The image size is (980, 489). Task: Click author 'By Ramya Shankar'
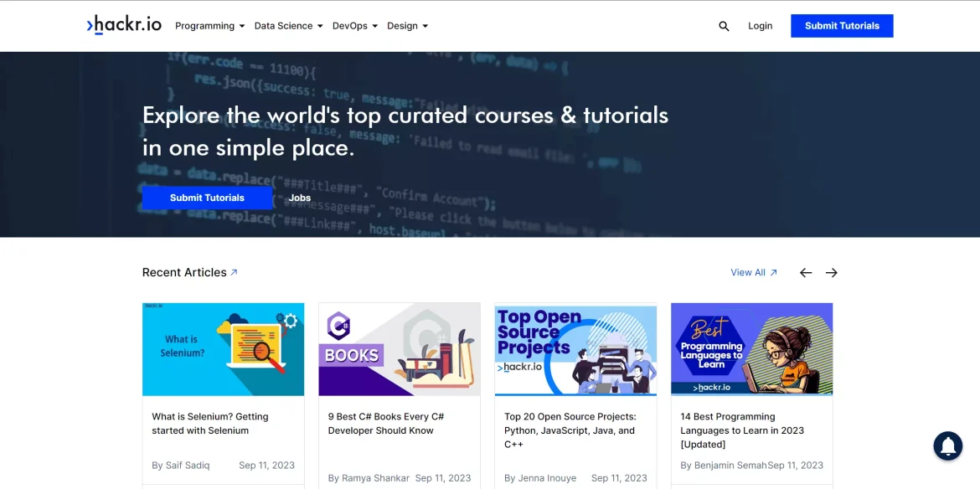click(x=369, y=478)
